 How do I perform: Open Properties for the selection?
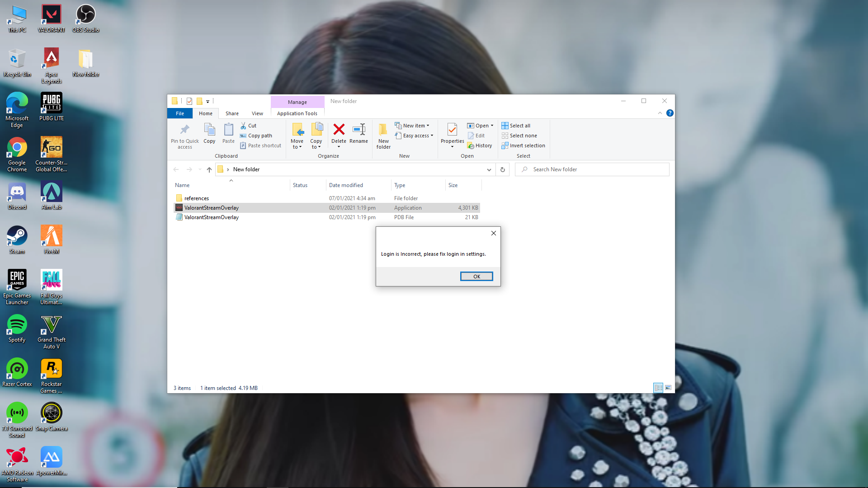point(452,134)
